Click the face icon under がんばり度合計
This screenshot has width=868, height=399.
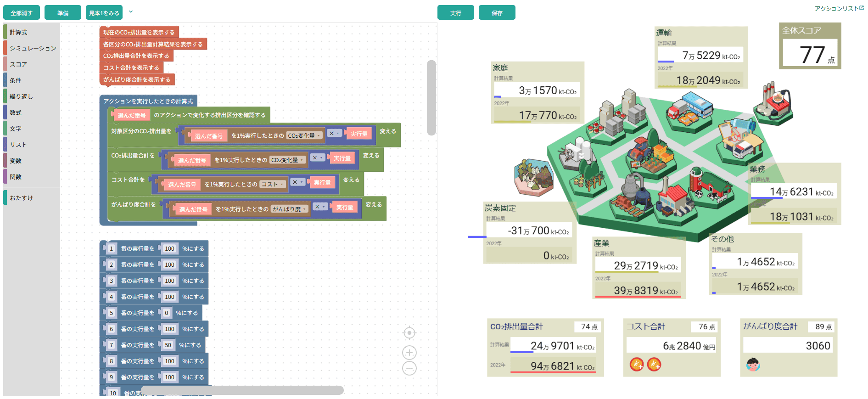(x=753, y=365)
